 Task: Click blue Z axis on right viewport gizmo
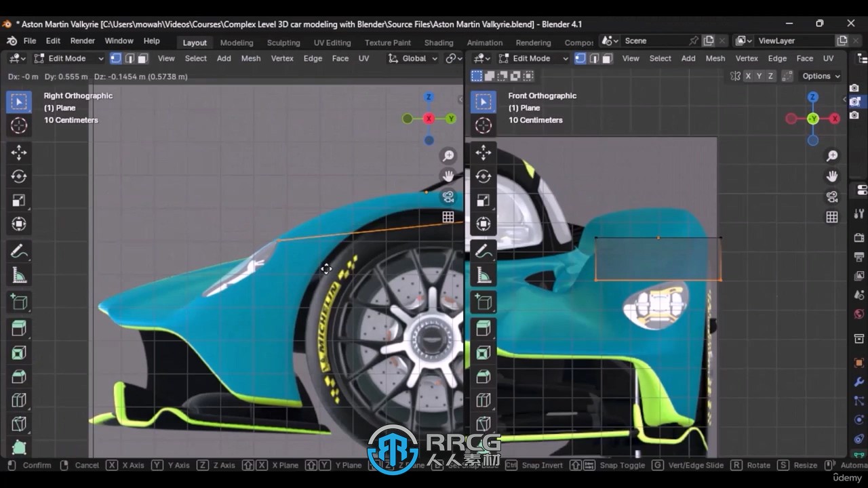coord(812,97)
